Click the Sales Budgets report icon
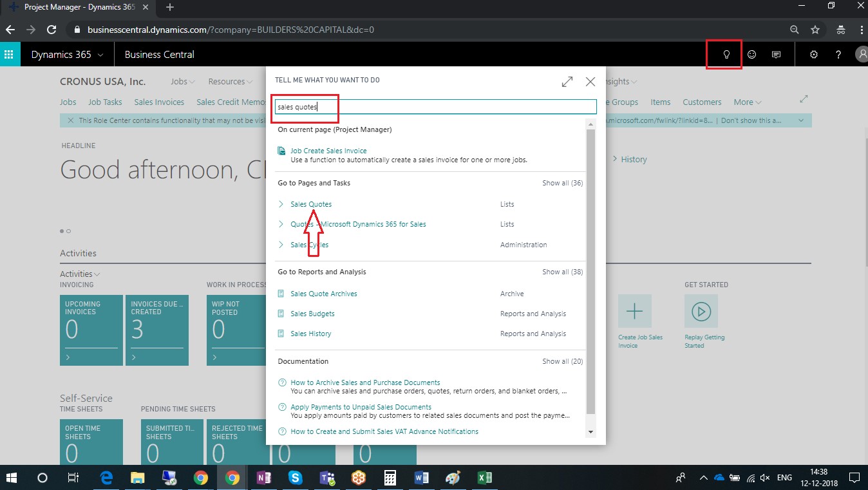This screenshot has height=490, width=868. tap(281, 314)
